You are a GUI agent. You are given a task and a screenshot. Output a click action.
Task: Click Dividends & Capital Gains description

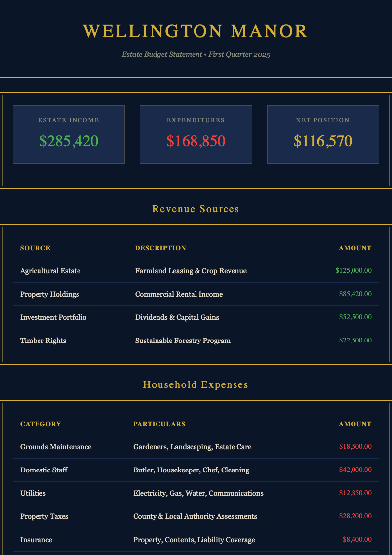point(177,317)
